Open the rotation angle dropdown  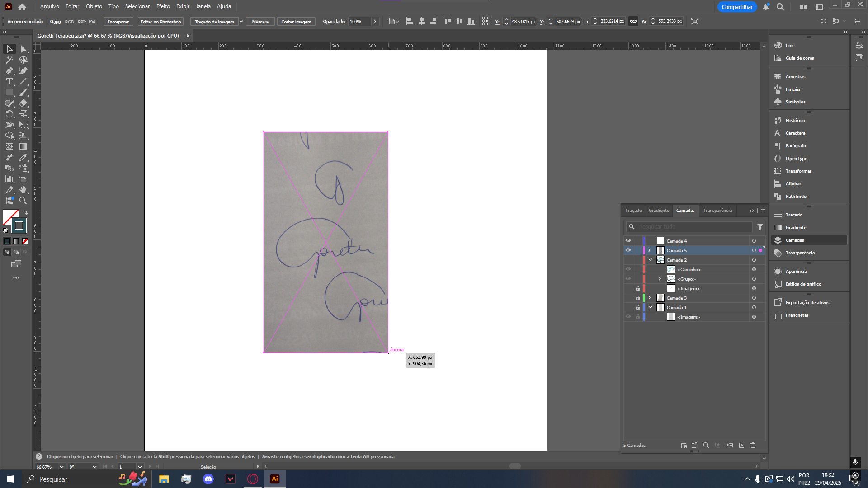pos(94,467)
